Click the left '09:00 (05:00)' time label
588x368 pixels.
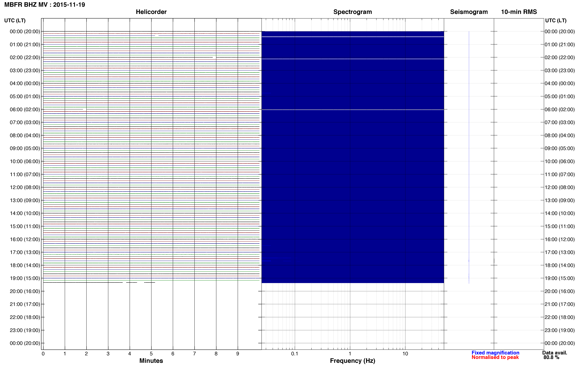click(25, 148)
